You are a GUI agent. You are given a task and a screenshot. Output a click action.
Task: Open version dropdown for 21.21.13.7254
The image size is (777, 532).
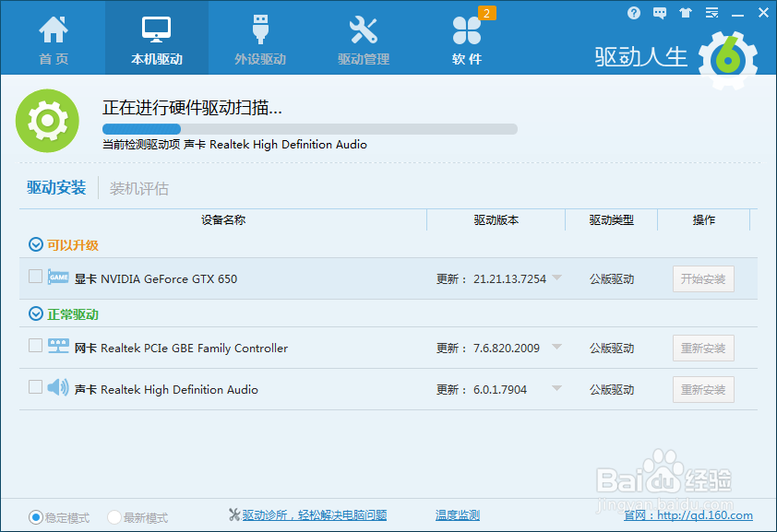click(557, 278)
